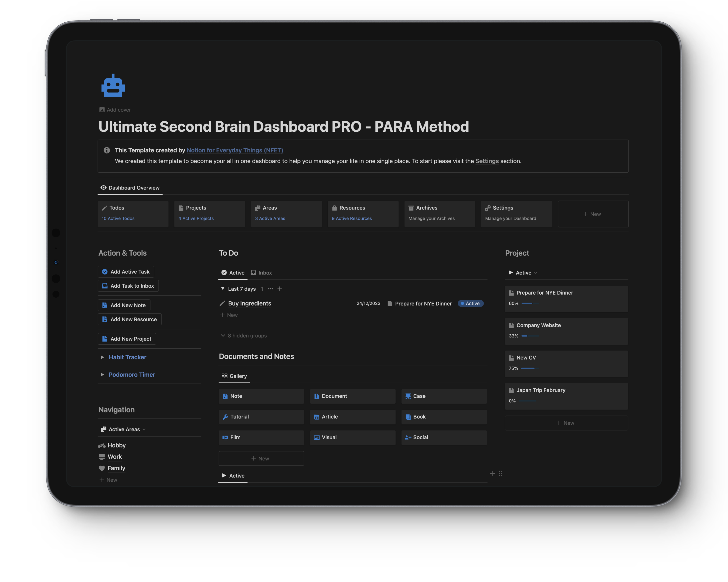
Task: Click the Settings gears icon
Action: (488, 208)
